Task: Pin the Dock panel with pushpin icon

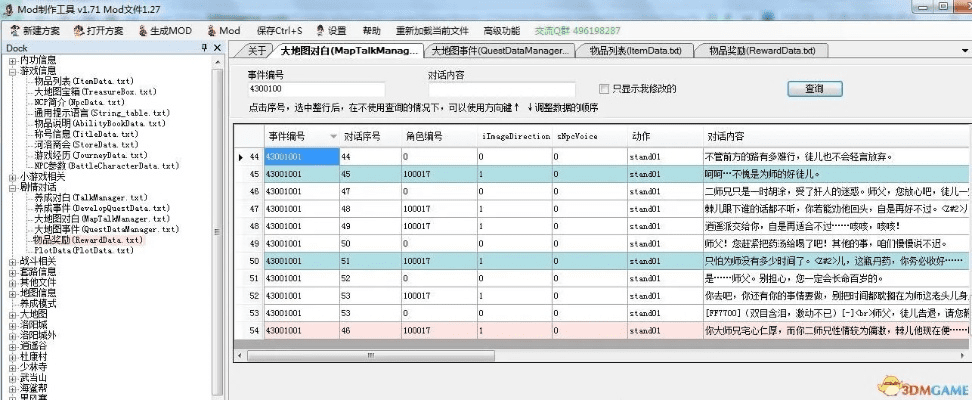Action: tap(204, 48)
